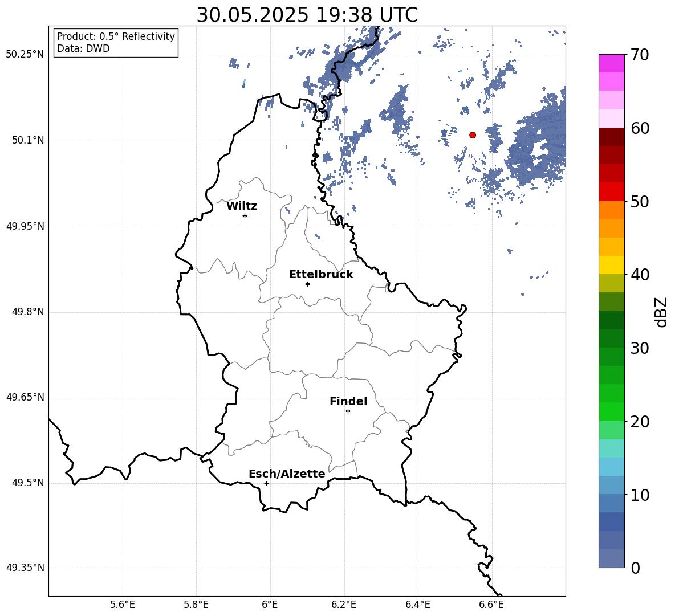Click the red radar site marker
This screenshot has width=675, height=616.
pyautogui.click(x=473, y=135)
